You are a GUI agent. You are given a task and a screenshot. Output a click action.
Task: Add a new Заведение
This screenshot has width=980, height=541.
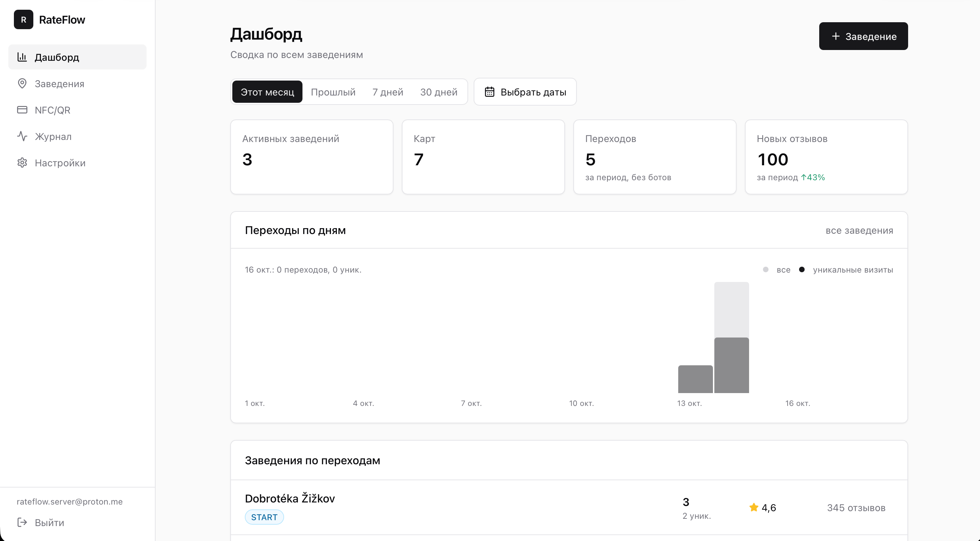point(863,36)
